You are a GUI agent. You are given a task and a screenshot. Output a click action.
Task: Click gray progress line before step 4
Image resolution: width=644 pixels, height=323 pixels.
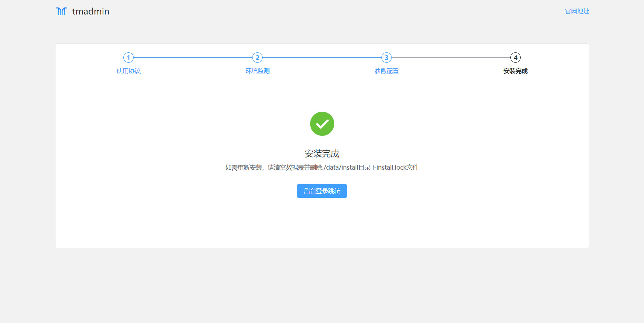451,58
